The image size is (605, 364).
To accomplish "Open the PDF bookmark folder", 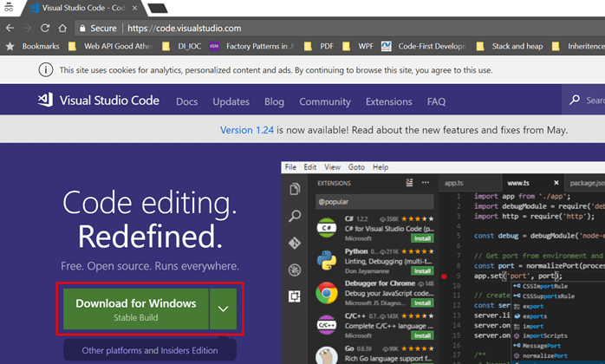I will pos(319,46).
